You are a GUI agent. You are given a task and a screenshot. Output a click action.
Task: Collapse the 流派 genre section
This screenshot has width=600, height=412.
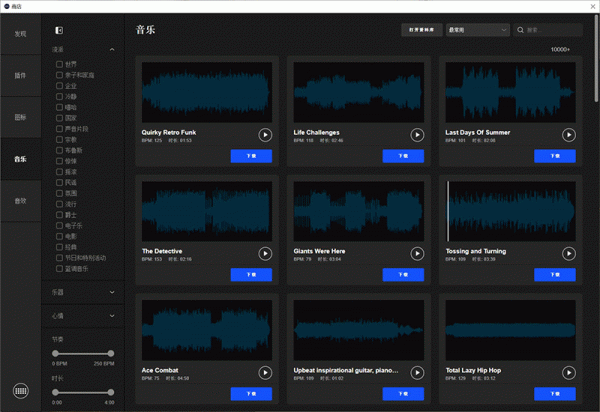pyautogui.click(x=111, y=48)
